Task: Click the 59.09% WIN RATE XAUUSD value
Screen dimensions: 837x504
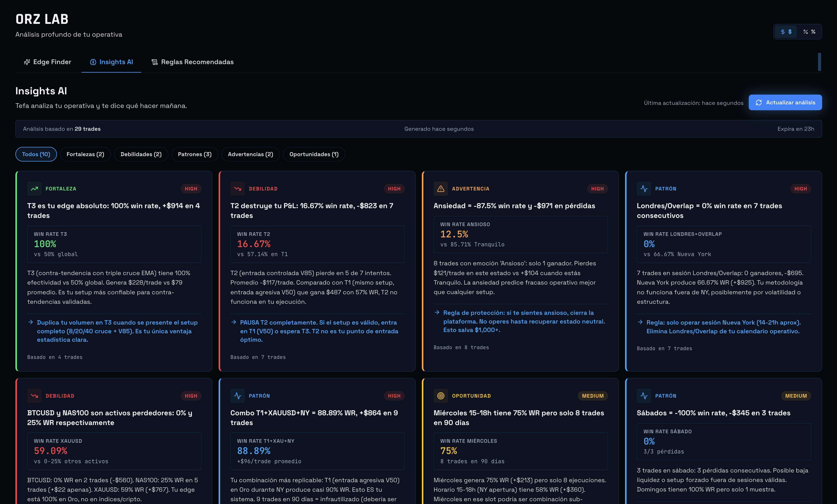Action: point(51,451)
